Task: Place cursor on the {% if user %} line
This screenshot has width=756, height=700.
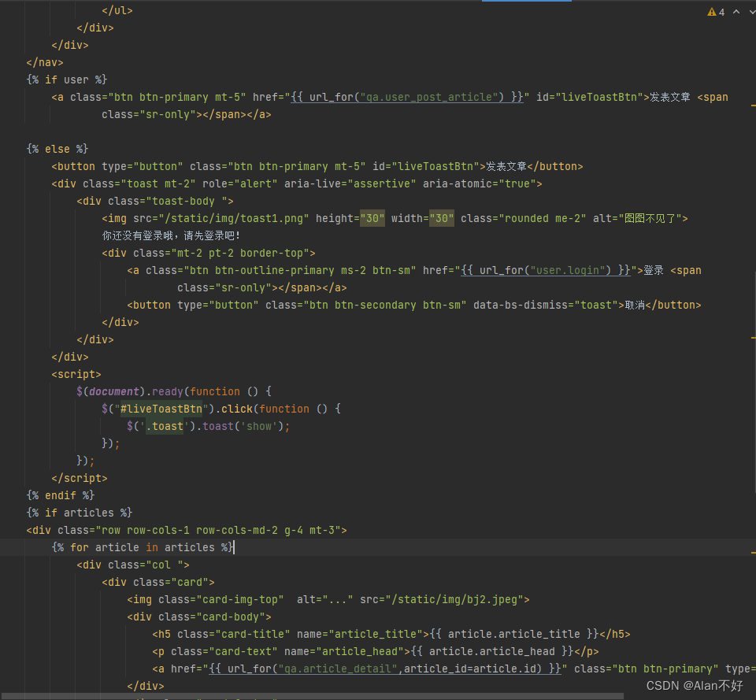Action: pos(66,80)
